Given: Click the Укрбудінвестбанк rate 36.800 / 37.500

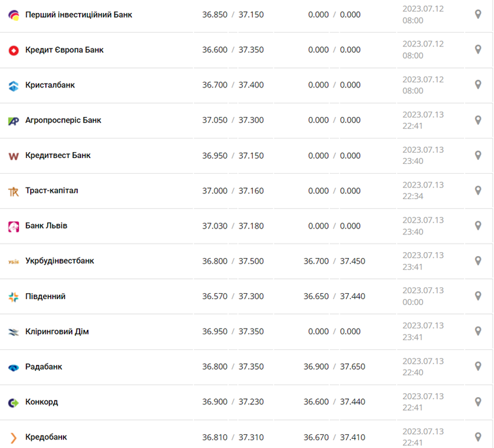Looking at the screenshot, I should point(233,261).
